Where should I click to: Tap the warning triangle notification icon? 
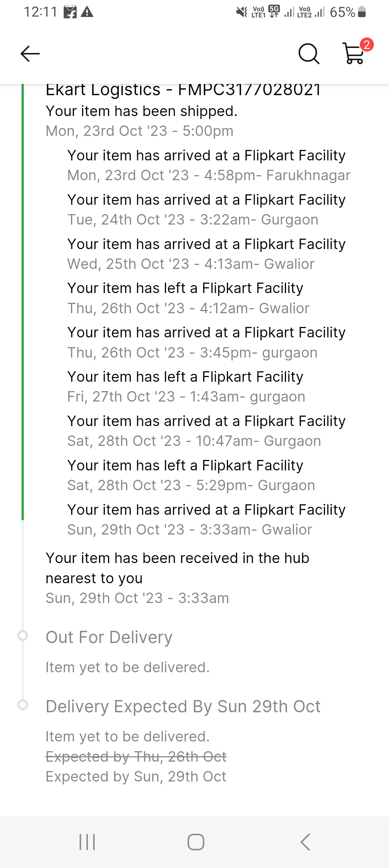[x=87, y=12]
